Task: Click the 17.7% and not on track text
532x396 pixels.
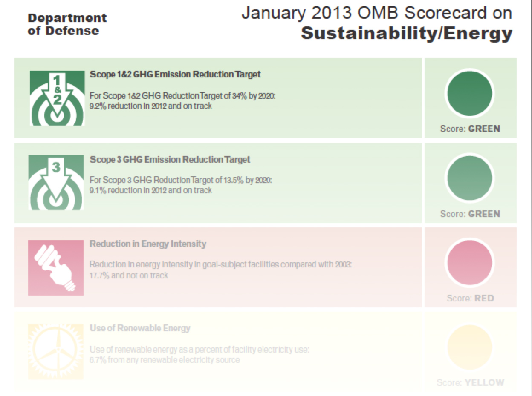Action: 129,275
